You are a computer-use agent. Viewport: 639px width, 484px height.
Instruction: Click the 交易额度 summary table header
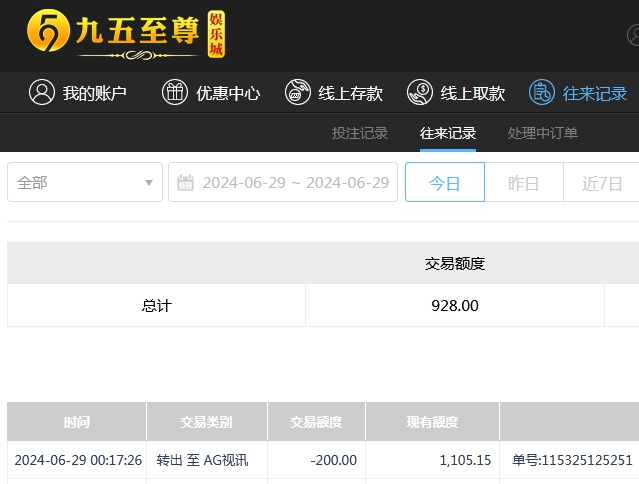tap(455, 264)
